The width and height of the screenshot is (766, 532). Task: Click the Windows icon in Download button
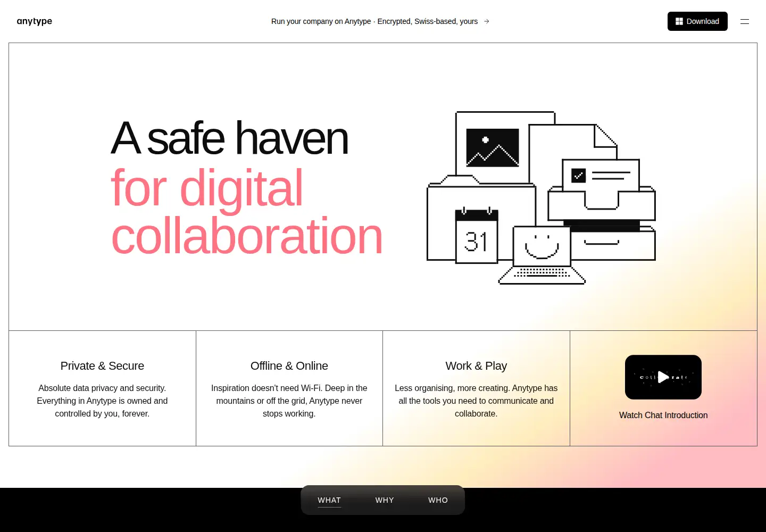coord(679,21)
